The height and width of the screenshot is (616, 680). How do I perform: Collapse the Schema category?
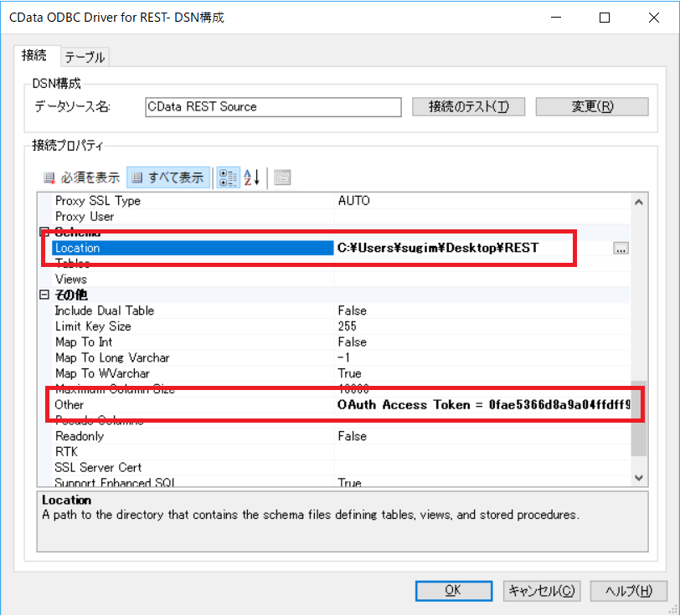[44, 232]
